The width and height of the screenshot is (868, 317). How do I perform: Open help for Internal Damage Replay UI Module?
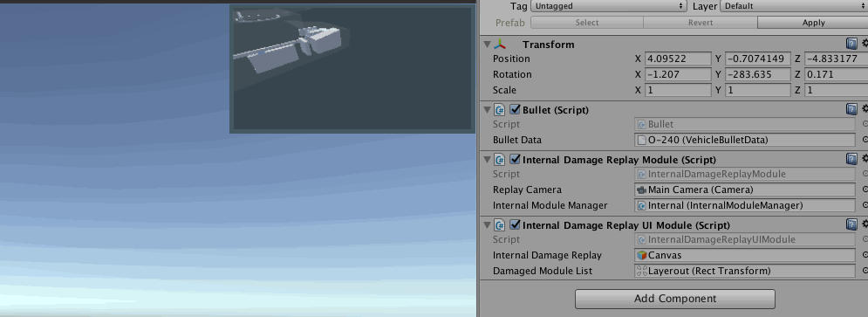click(852, 224)
